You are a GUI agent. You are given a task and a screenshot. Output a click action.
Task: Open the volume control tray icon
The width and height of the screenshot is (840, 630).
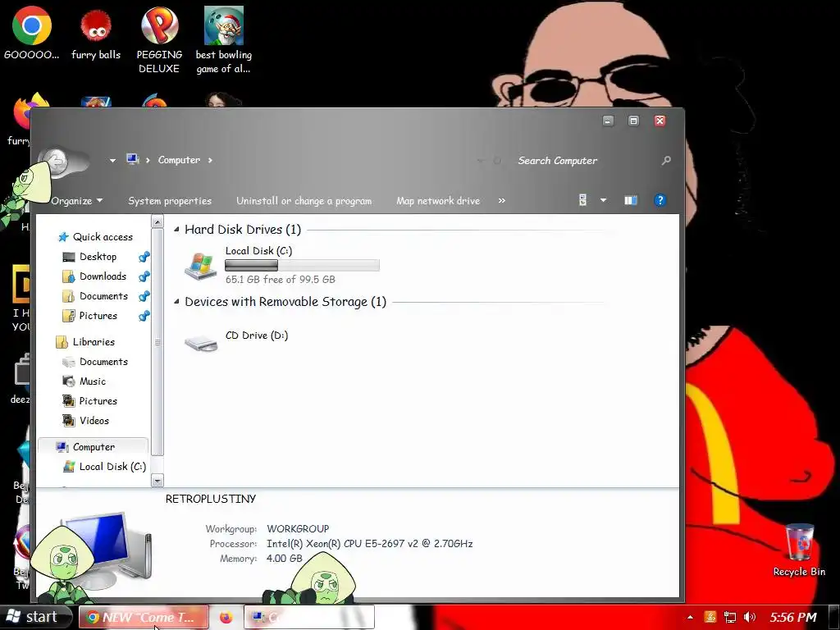pos(750,618)
